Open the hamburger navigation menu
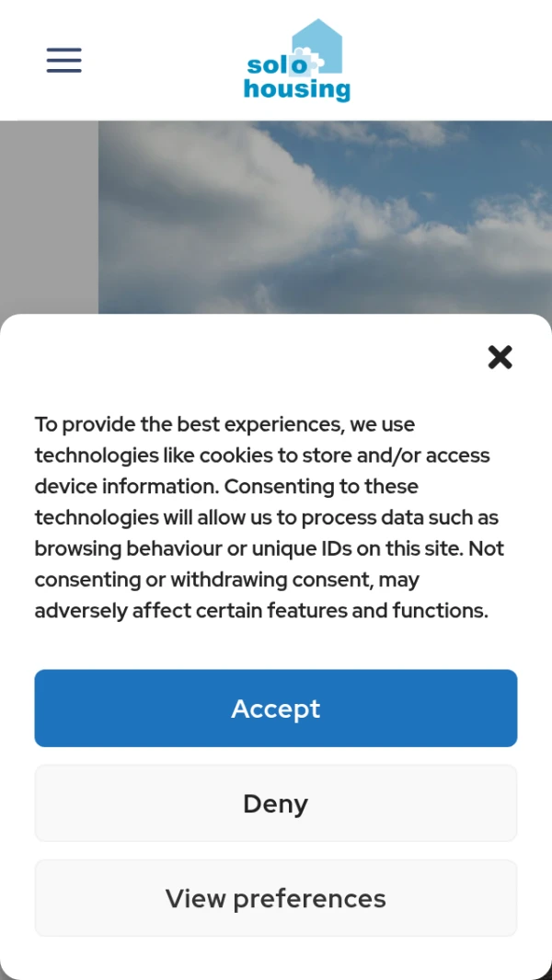This screenshot has width=552, height=980. pos(63,60)
